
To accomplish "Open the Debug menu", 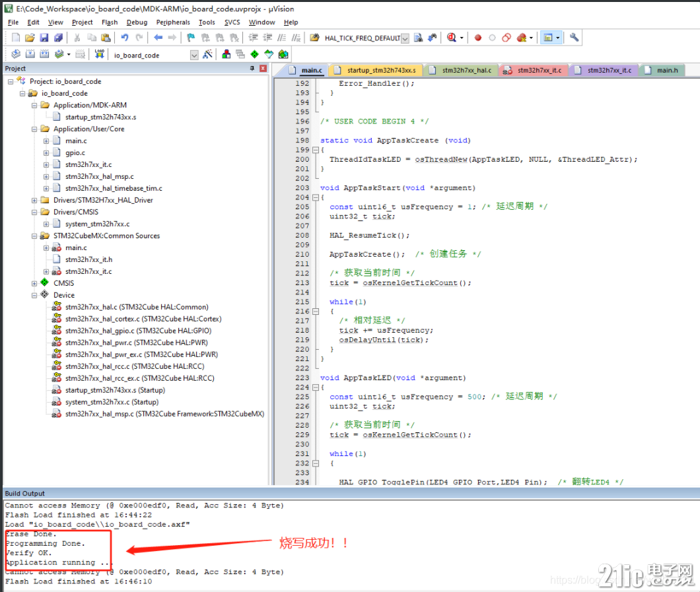I will (137, 22).
